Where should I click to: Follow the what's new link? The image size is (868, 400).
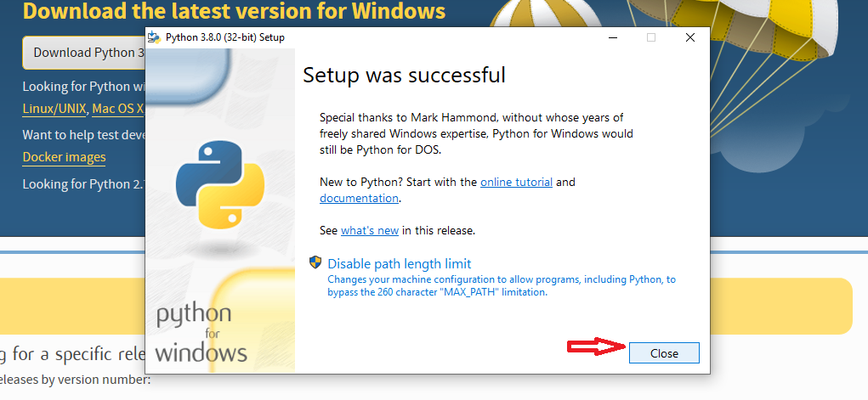coord(370,231)
